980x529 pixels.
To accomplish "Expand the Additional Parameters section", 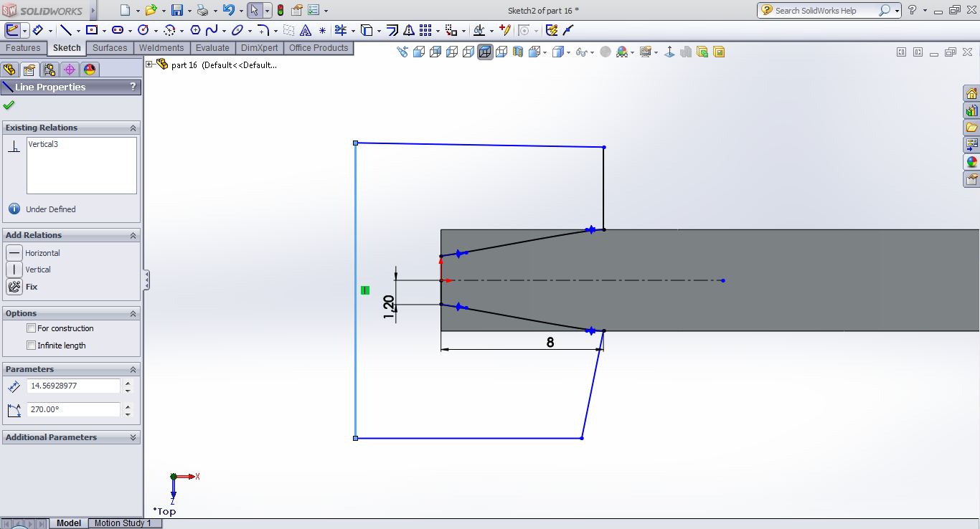I will tap(133, 437).
